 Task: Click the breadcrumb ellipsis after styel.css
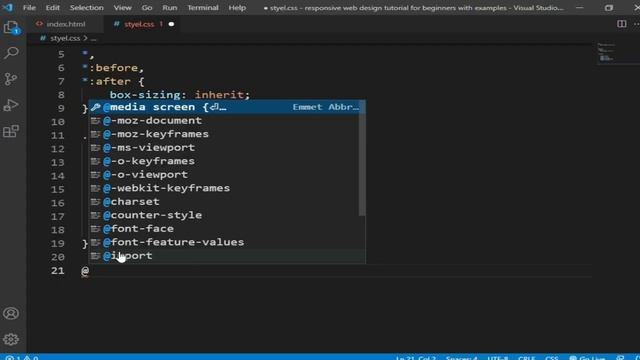tap(93, 38)
